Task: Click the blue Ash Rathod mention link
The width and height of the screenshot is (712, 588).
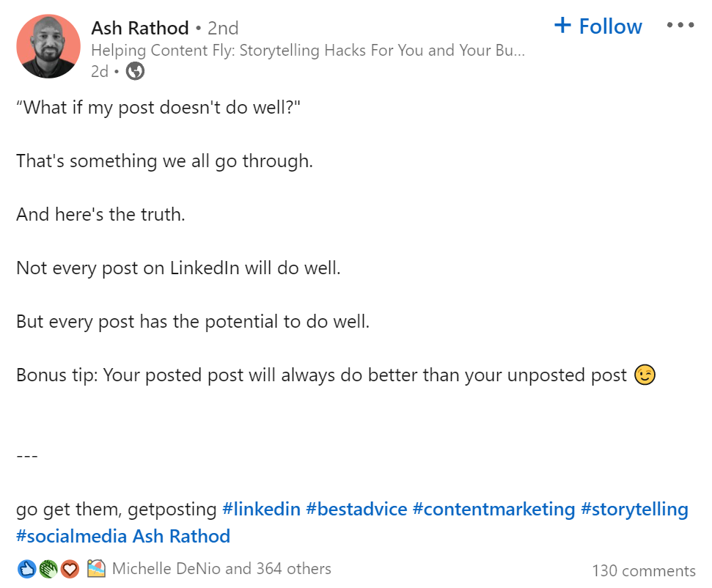Action: pyautogui.click(x=181, y=536)
